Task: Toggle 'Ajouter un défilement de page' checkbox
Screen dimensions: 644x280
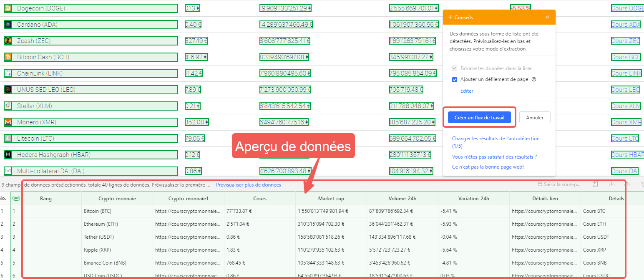Action: point(455,79)
